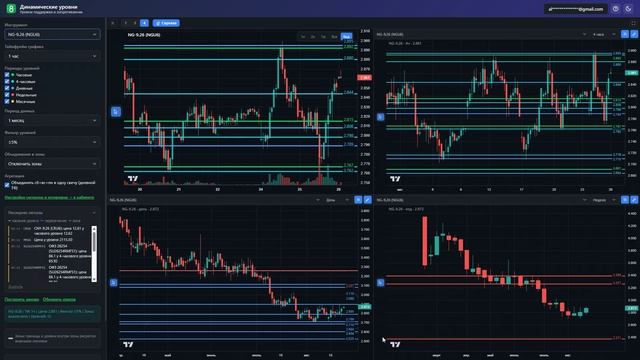Image resolution: width=640 pixels, height=360 pixels.
Task: Click first blue icon button in top-right chart header
Action: (x=625, y=34)
